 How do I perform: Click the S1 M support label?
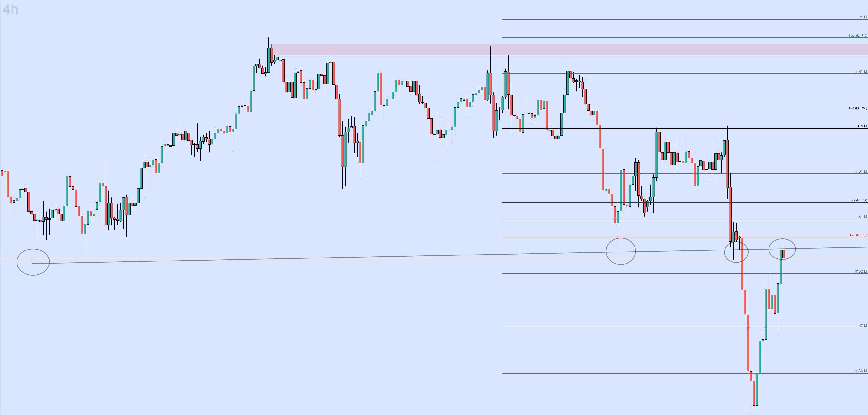click(862, 217)
